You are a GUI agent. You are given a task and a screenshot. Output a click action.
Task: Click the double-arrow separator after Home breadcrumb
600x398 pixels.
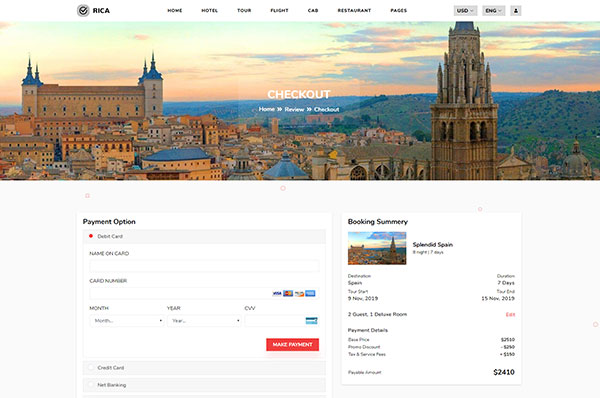tap(280, 109)
